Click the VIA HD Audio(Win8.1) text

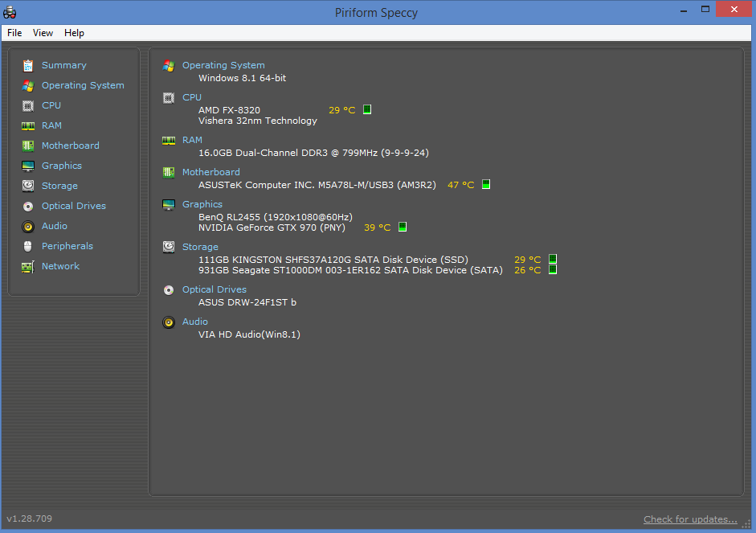[249, 334]
